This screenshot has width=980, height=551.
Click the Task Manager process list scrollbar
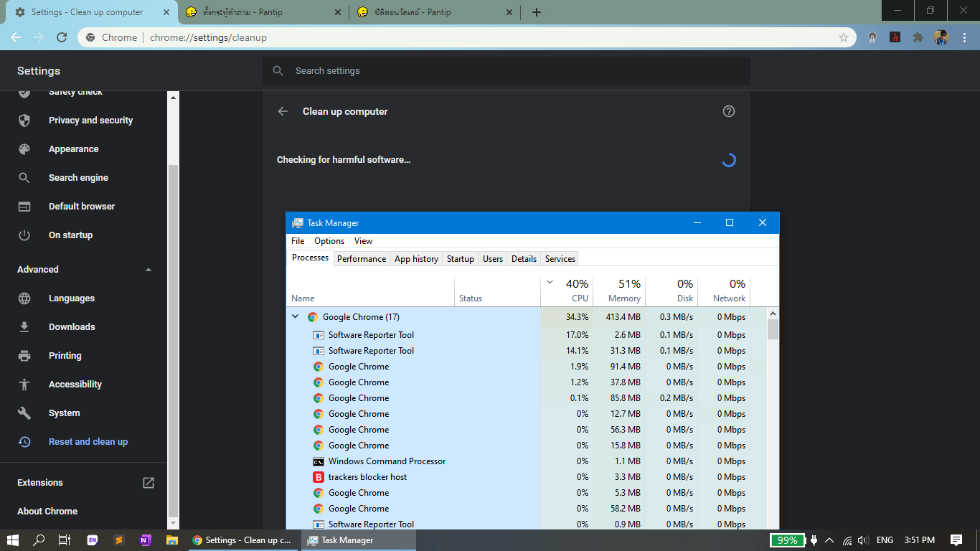click(x=773, y=329)
